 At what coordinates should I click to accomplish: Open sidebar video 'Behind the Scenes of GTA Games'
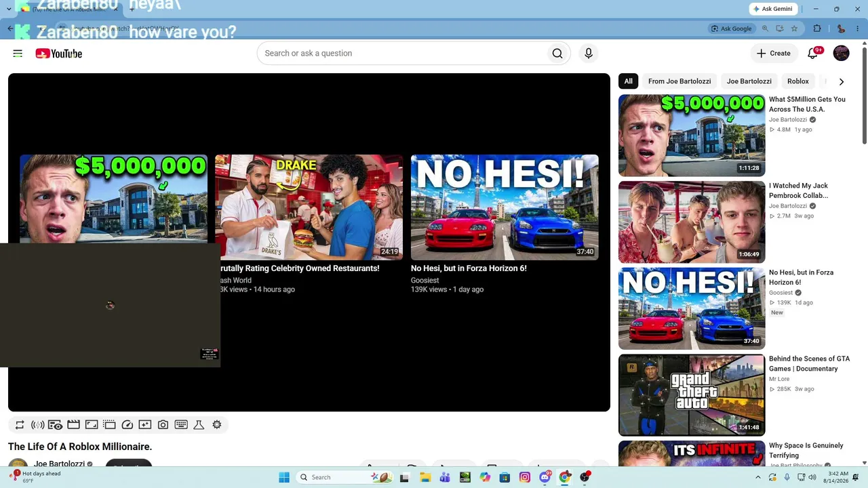click(809, 364)
